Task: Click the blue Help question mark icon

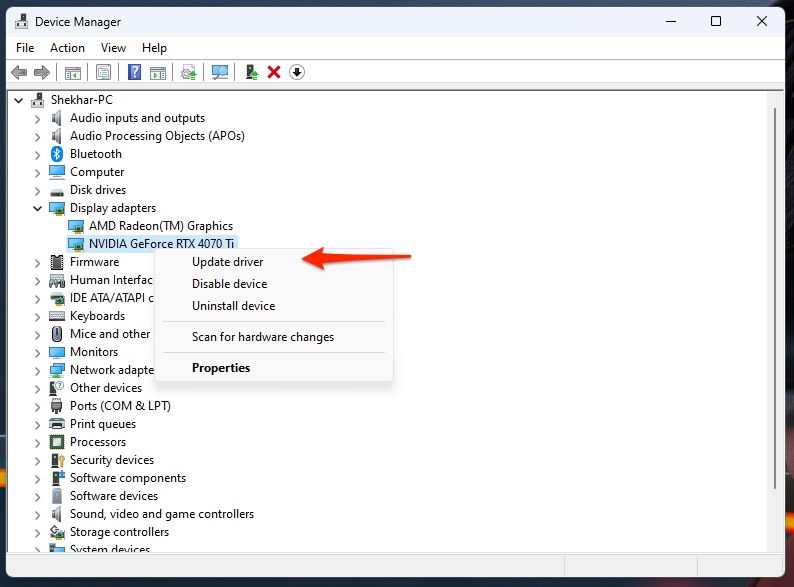Action: (x=134, y=72)
